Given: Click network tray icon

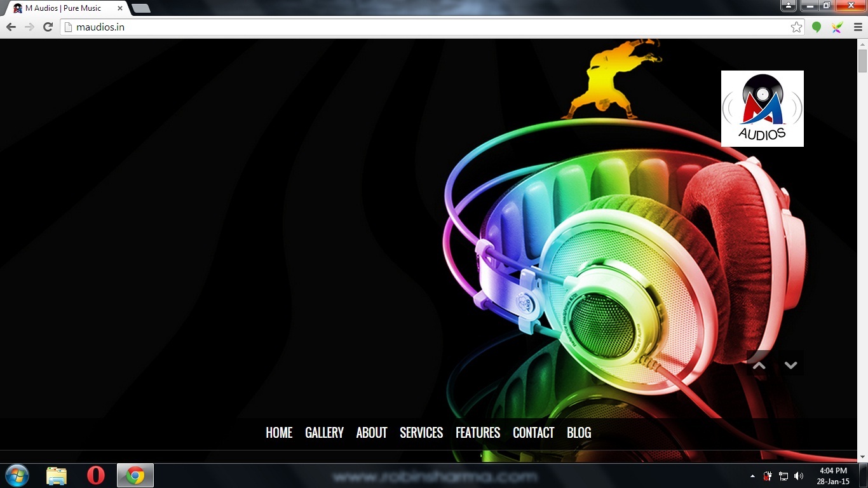Looking at the screenshot, I should (x=783, y=476).
